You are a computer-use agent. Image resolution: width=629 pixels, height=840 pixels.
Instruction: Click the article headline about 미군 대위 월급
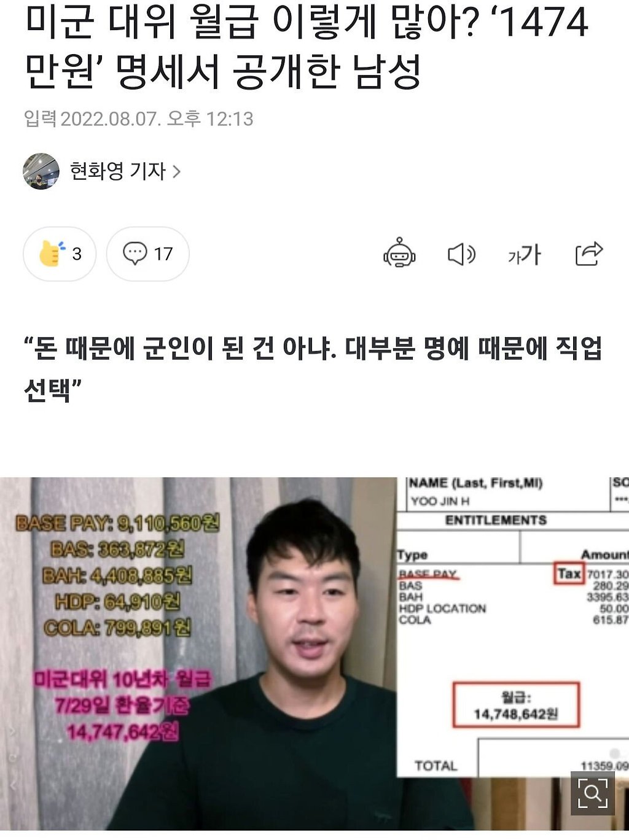(x=307, y=46)
